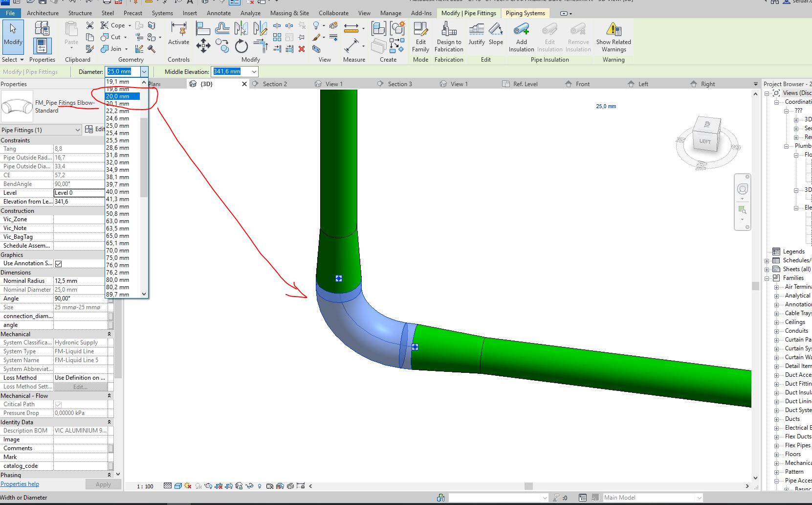
Task: Click the LEFT face of the ViewCube
Action: [705, 141]
